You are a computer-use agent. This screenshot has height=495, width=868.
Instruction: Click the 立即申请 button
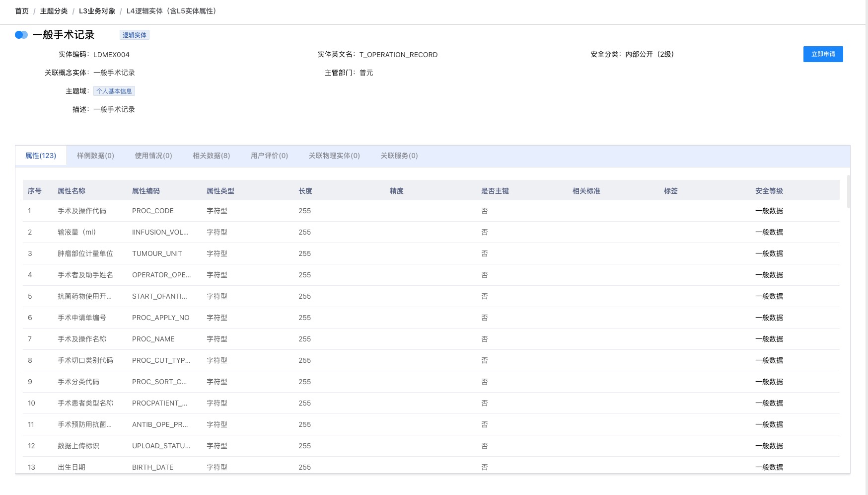(x=823, y=54)
